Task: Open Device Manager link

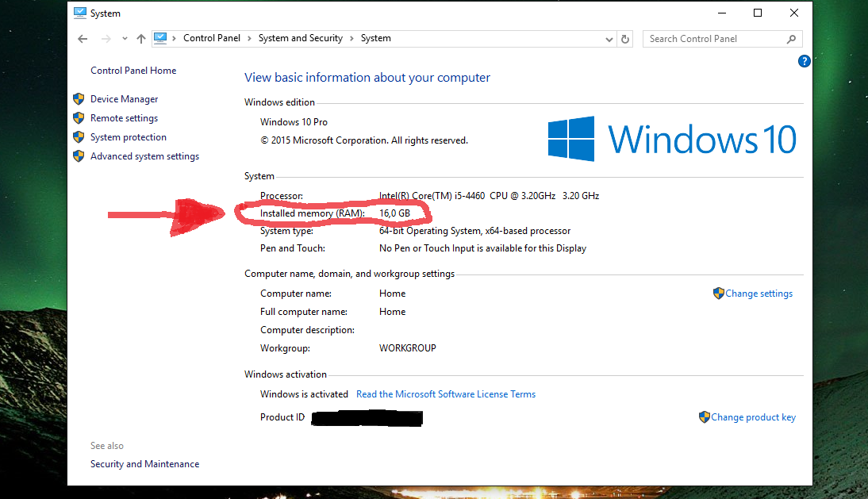Action: pyautogui.click(x=124, y=99)
